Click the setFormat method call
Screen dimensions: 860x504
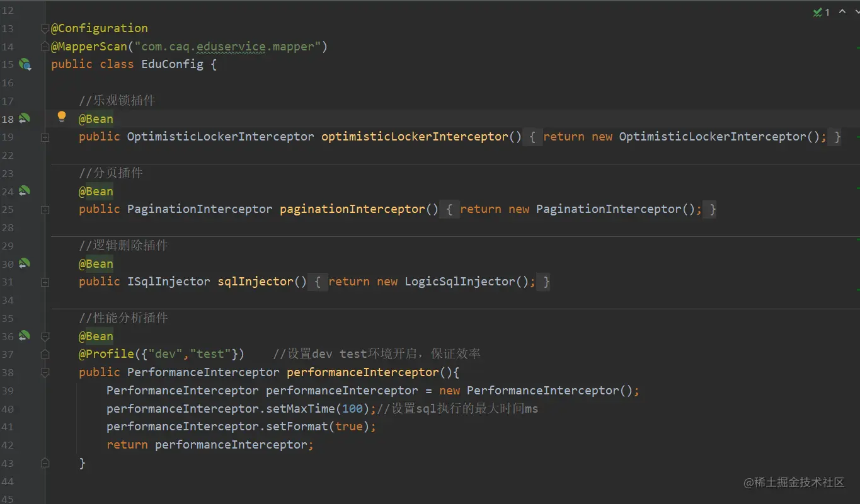(297, 427)
